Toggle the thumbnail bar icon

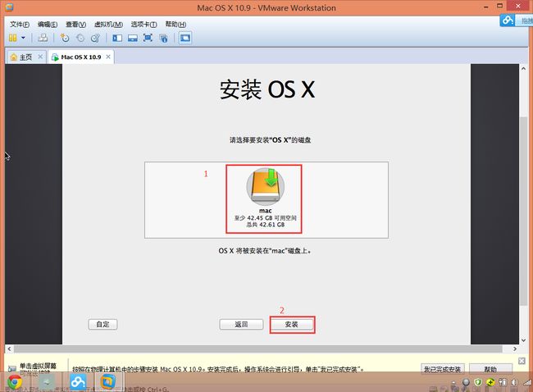pyautogui.click(x=133, y=38)
